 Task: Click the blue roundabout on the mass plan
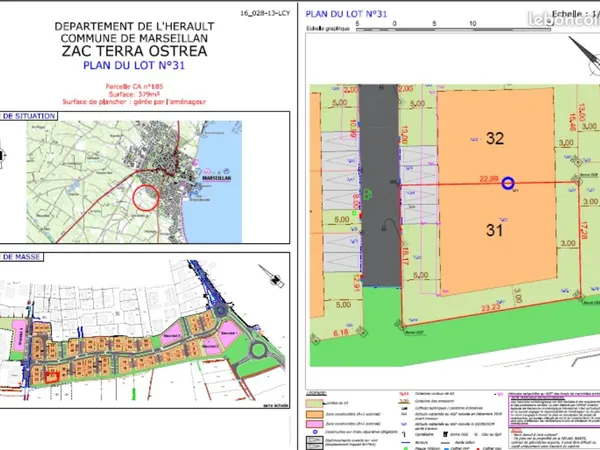click(220, 310)
